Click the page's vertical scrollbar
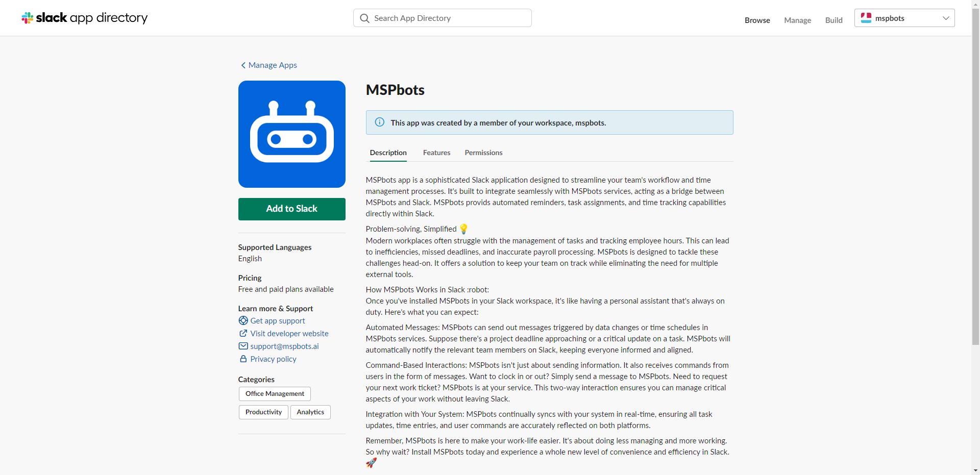This screenshot has height=475, width=980. click(975, 179)
